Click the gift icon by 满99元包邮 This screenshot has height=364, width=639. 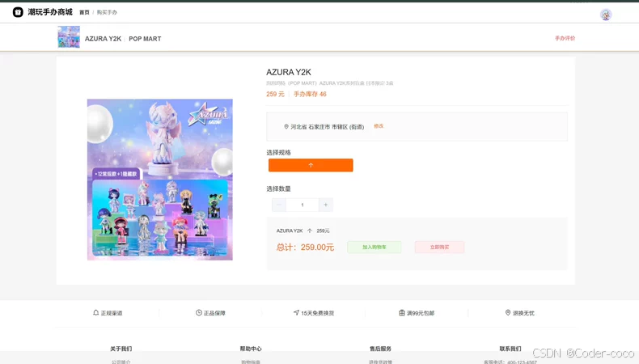(x=402, y=313)
